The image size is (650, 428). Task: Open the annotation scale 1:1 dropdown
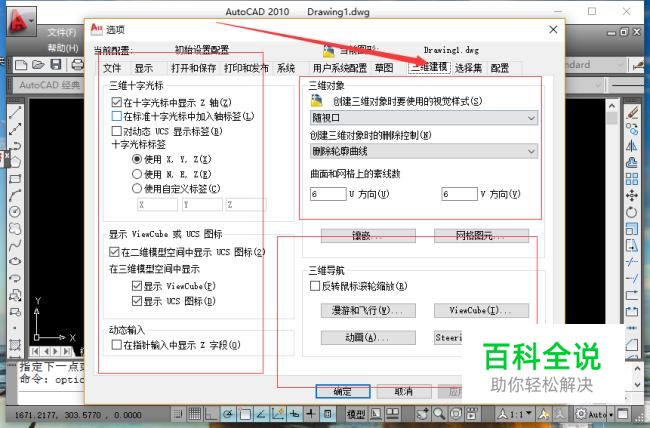tap(515, 413)
